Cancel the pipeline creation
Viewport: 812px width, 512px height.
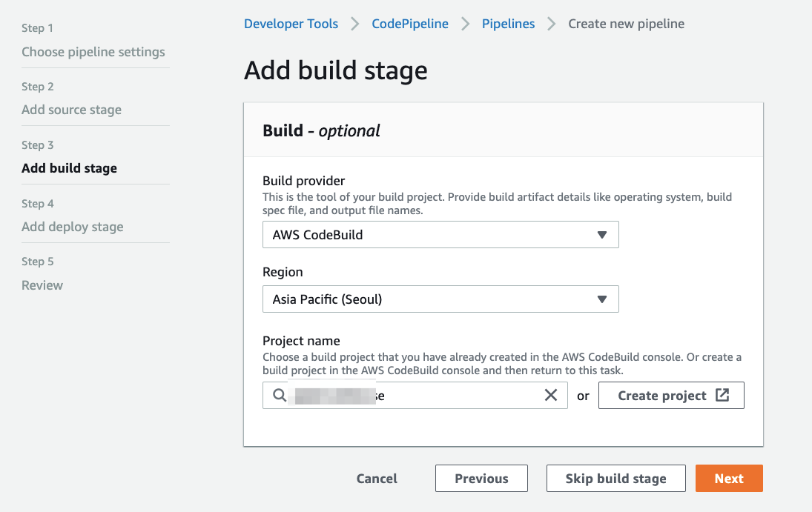[377, 479]
